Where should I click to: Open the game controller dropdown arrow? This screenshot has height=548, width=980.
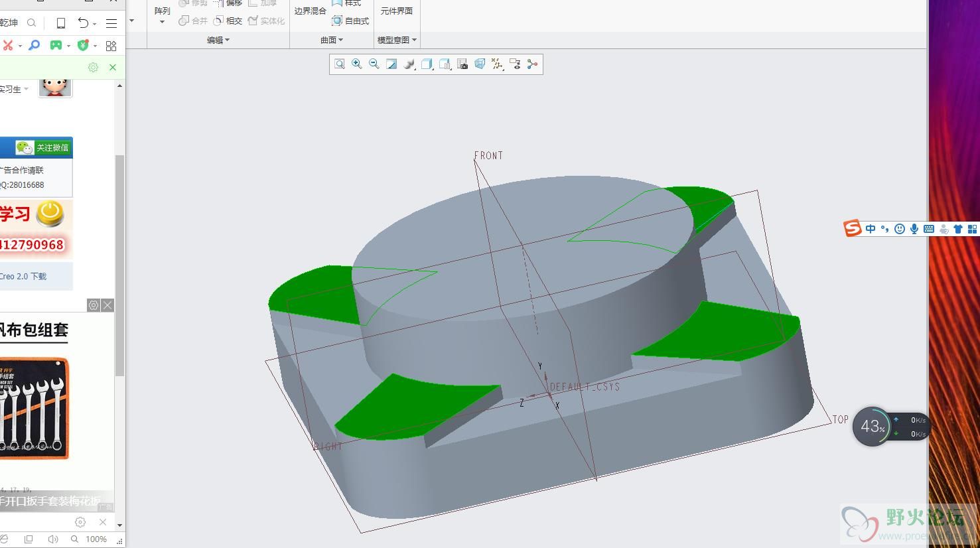point(68,46)
